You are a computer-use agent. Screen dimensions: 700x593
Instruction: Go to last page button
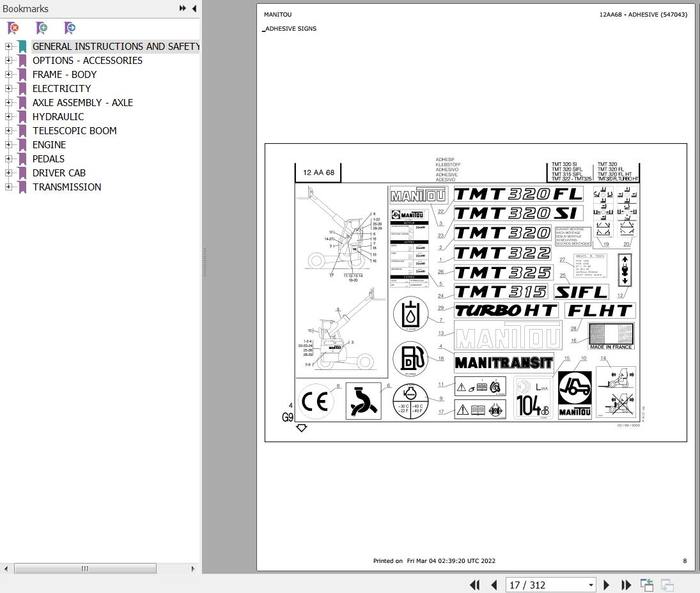click(x=626, y=585)
